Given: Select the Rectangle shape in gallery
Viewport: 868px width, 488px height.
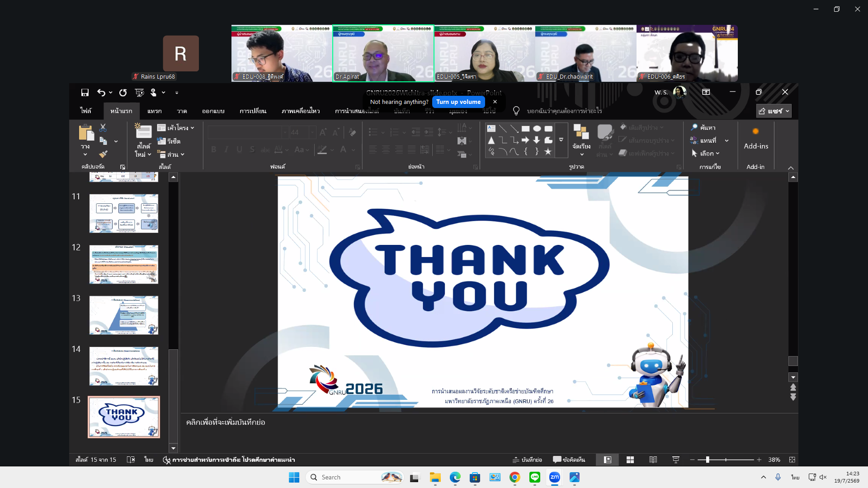Looking at the screenshot, I should 525,128.
